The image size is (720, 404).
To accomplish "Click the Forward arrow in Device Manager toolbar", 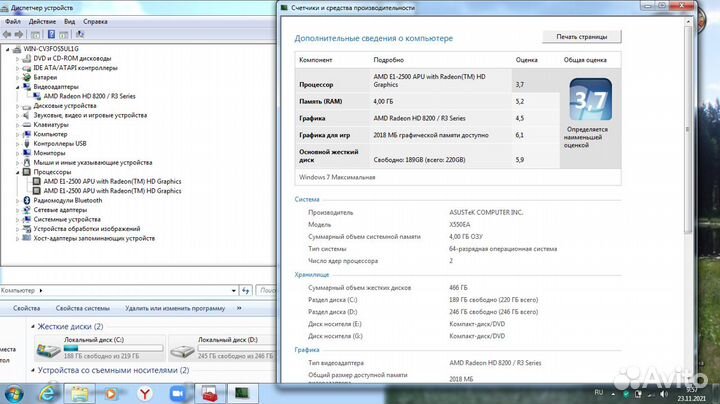I will click(x=19, y=34).
